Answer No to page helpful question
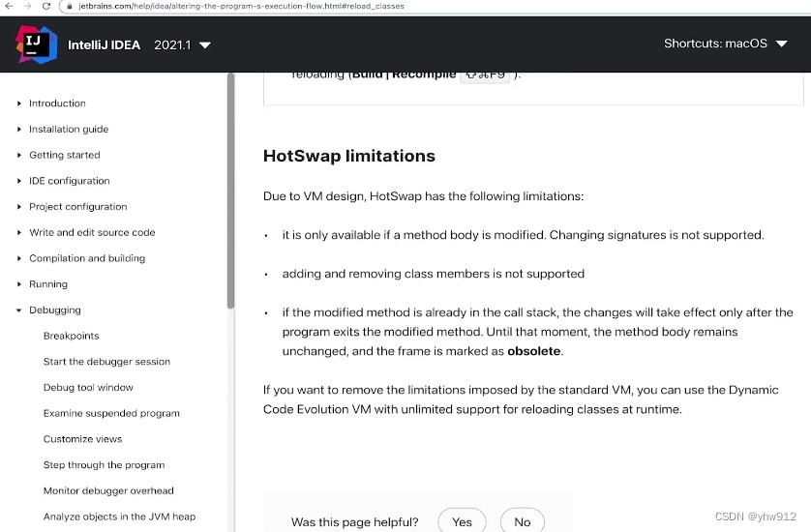 pos(523,522)
